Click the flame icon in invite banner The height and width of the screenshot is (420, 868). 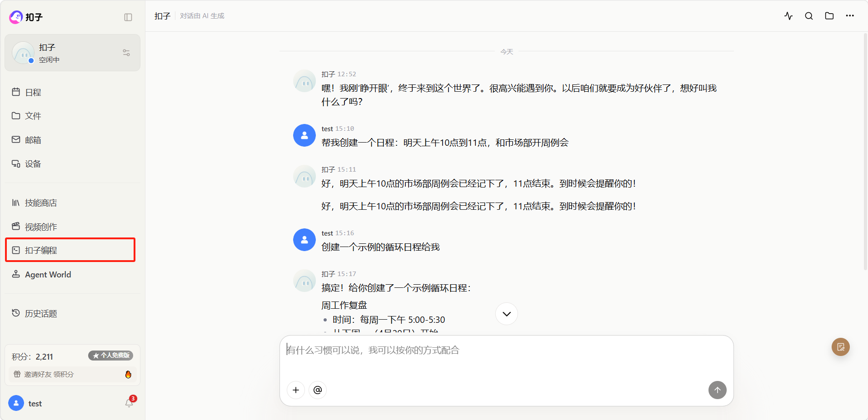pos(128,374)
